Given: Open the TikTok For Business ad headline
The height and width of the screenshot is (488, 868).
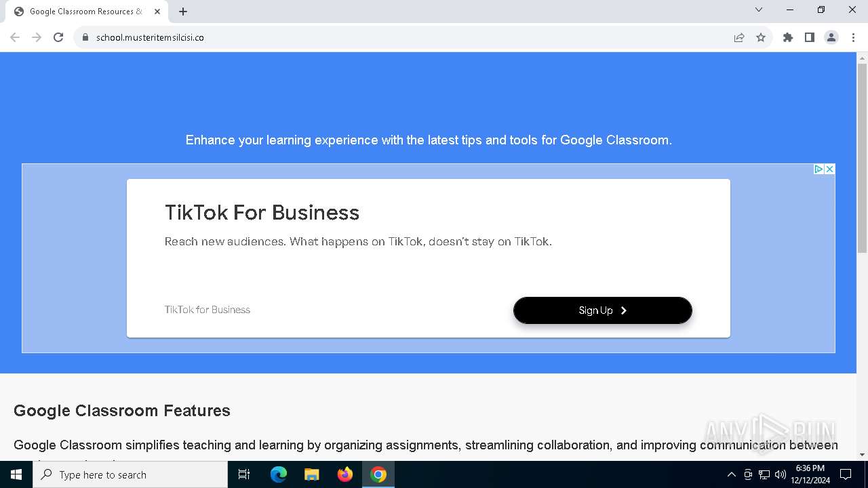Looking at the screenshot, I should (x=262, y=213).
